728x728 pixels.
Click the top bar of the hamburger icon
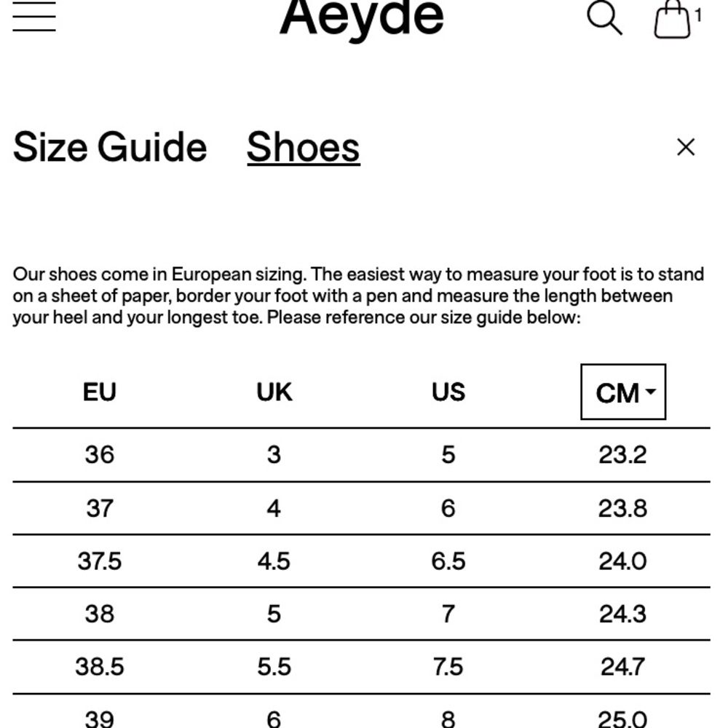tap(33, 3)
